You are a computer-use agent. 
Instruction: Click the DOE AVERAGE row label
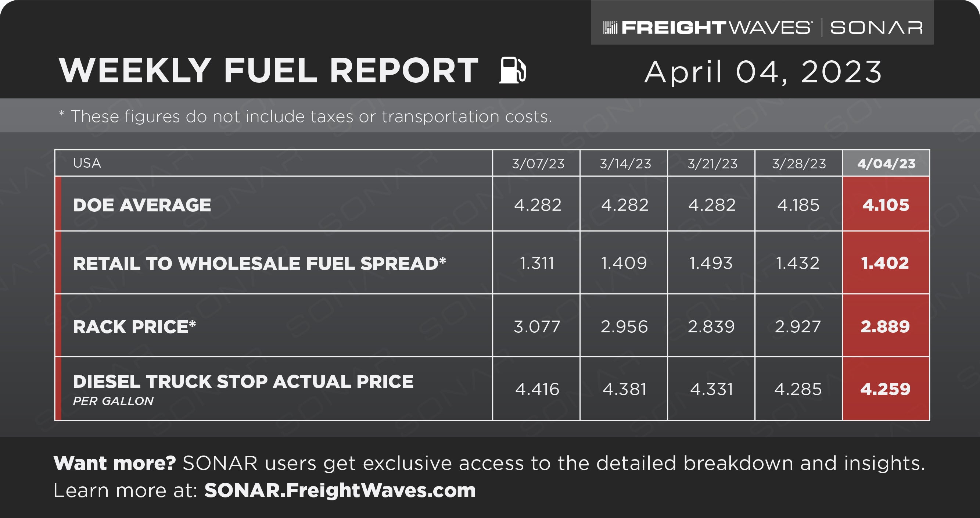point(142,205)
